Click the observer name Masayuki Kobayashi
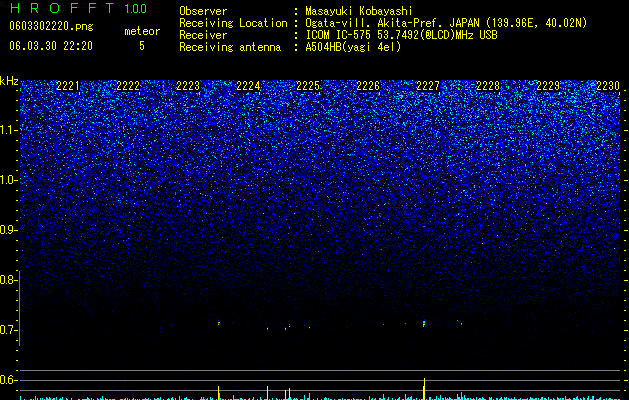 [359, 11]
